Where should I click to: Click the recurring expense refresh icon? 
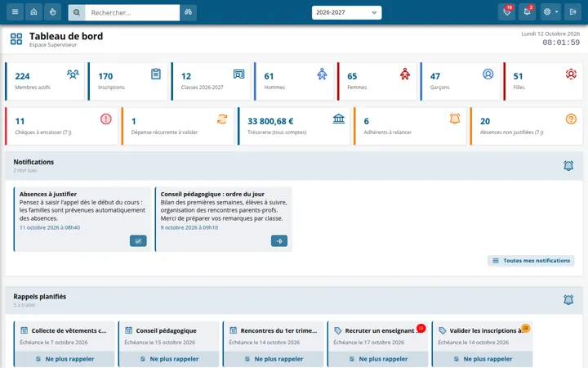tap(222, 119)
